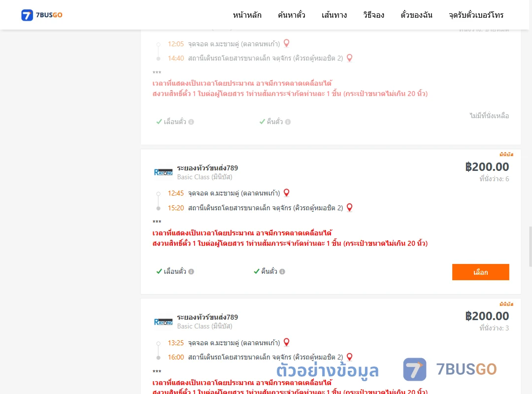Open จุดรับตั๋วเบอร์โทร in the top menu
Image resolution: width=532 pixels, height=394 pixels.
coord(476,15)
